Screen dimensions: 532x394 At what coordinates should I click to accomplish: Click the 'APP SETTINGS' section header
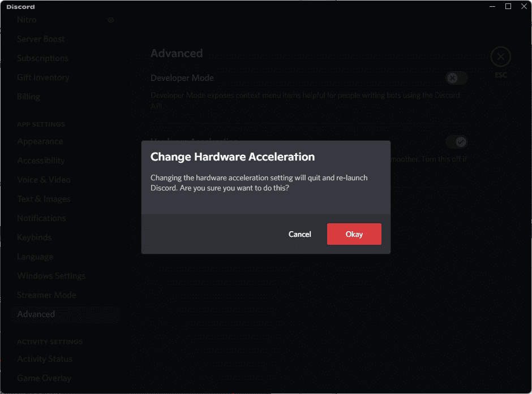41,124
